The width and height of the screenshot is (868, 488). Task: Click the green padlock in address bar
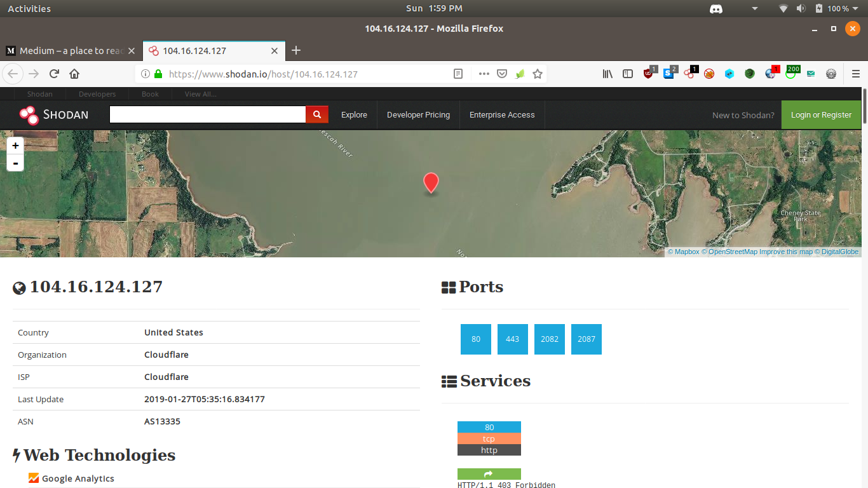158,74
